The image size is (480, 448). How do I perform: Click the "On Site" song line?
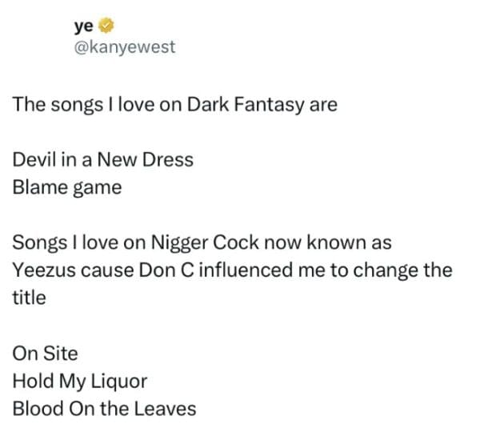point(45,352)
